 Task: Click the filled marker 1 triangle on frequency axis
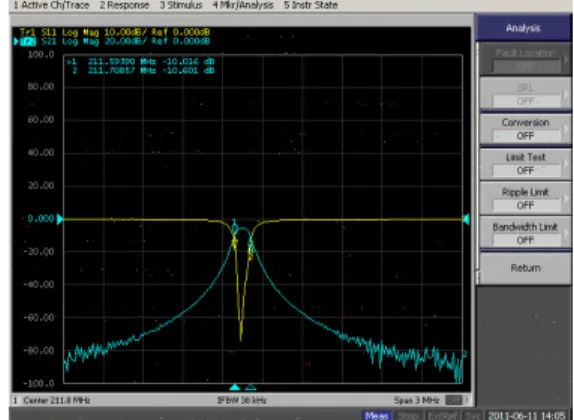coord(235,387)
